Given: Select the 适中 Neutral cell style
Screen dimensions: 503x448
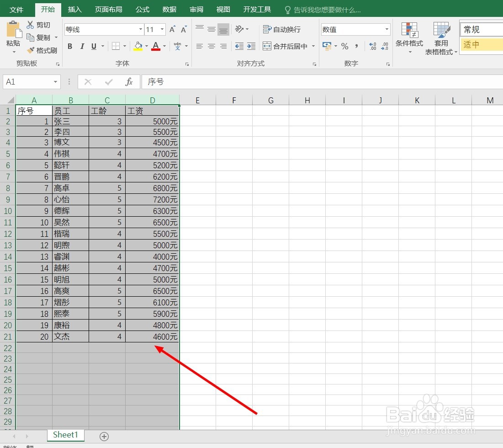Looking at the screenshot, I should click(x=482, y=44).
